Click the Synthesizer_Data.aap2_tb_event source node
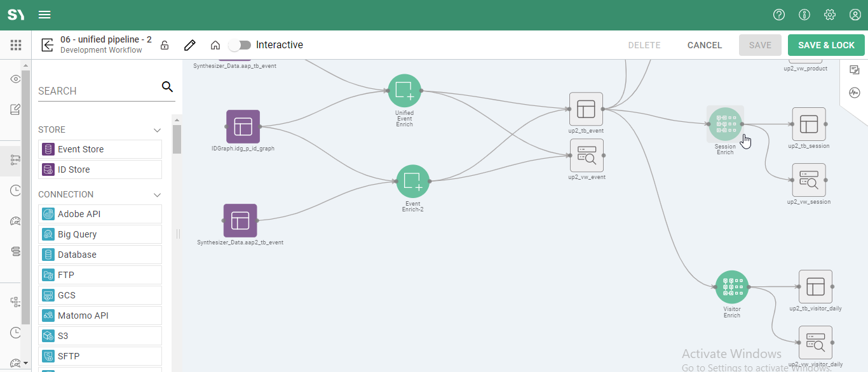 pos(240,221)
